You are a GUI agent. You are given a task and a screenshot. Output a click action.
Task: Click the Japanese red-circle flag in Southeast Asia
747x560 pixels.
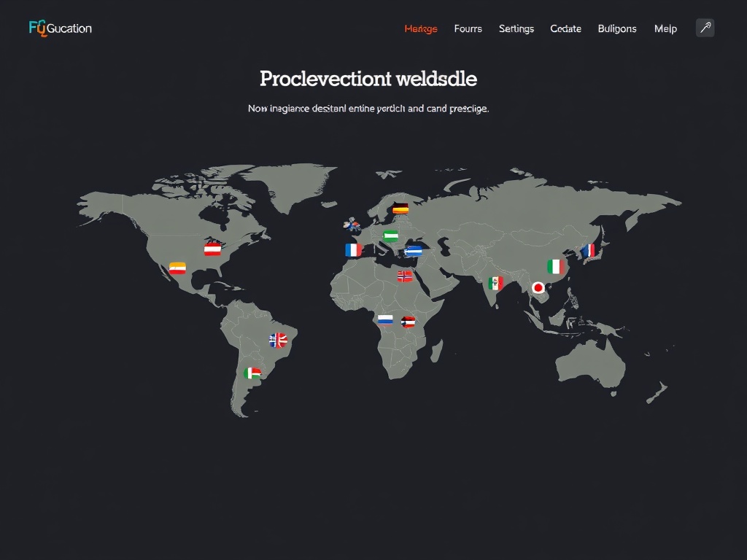[x=538, y=288]
